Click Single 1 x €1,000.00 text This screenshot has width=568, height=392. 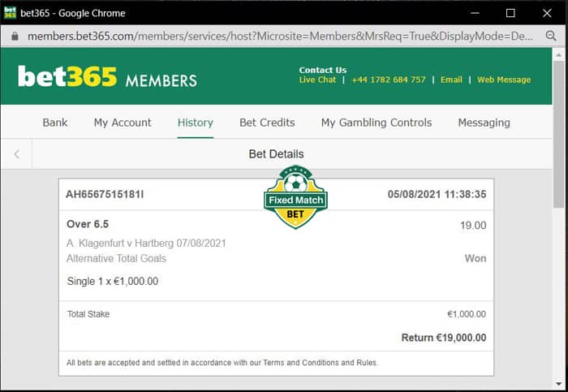click(113, 281)
